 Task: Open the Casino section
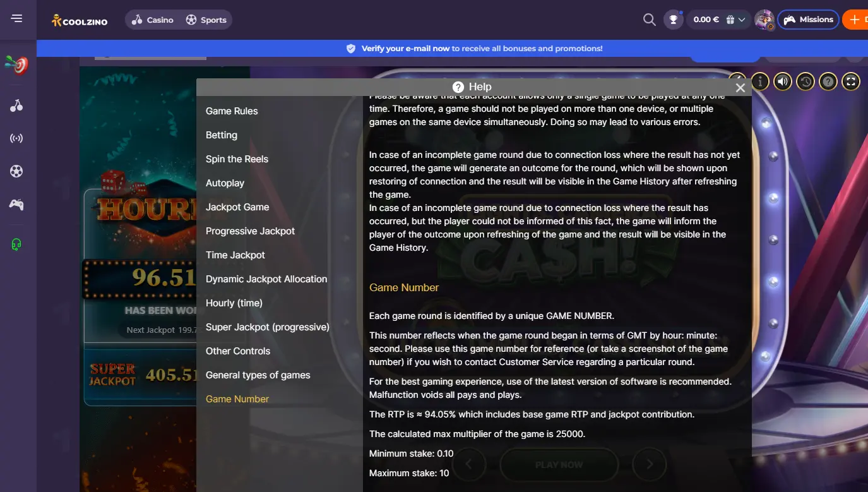pyautogui.click(x=153, y=20)
